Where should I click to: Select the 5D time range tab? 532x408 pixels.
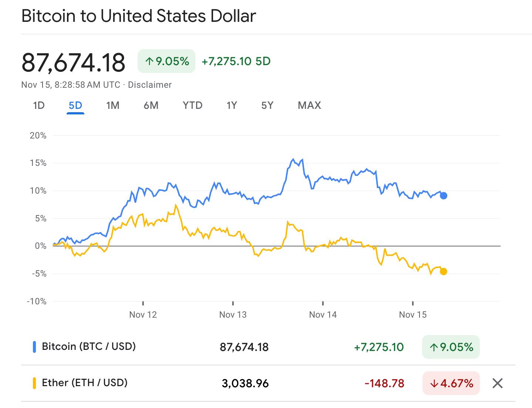tap(75, 106)
